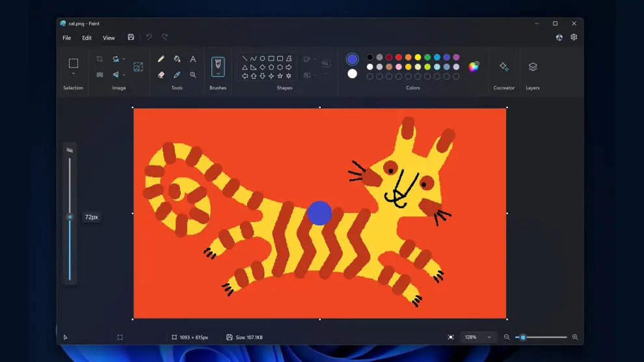Viewport: 644px width, 362px height.
Task: Click the Save icon in title bar
Action: pyautogui.click(x=131, y=38)
